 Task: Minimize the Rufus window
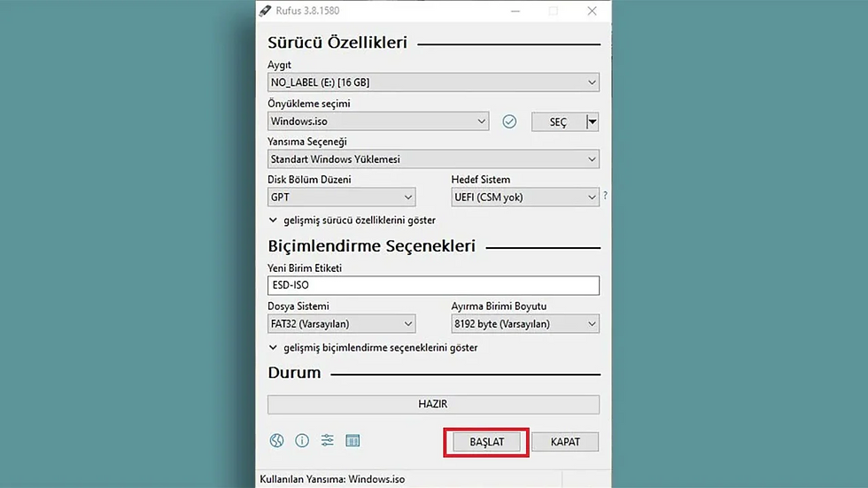(x=515, y=11)
